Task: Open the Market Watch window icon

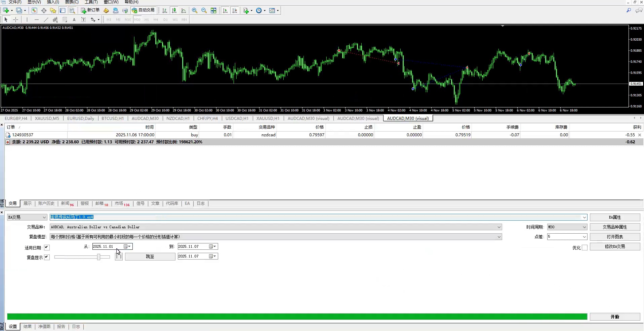Action: 34,10
